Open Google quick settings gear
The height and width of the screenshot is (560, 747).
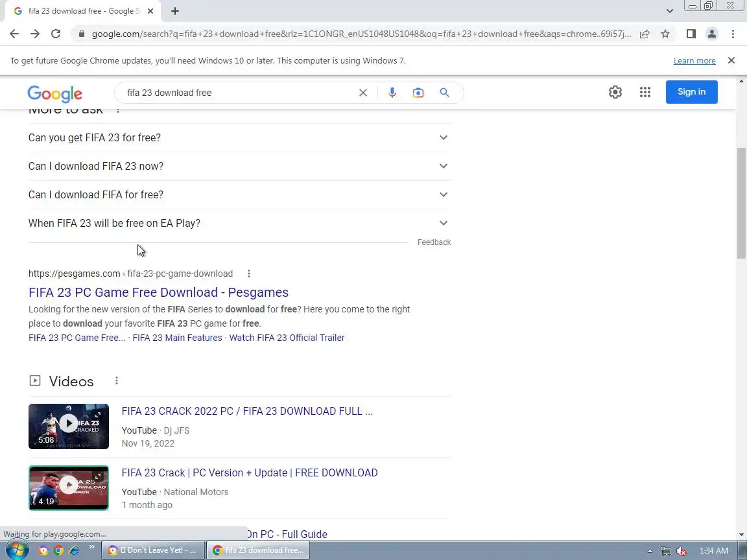(615, 92)
